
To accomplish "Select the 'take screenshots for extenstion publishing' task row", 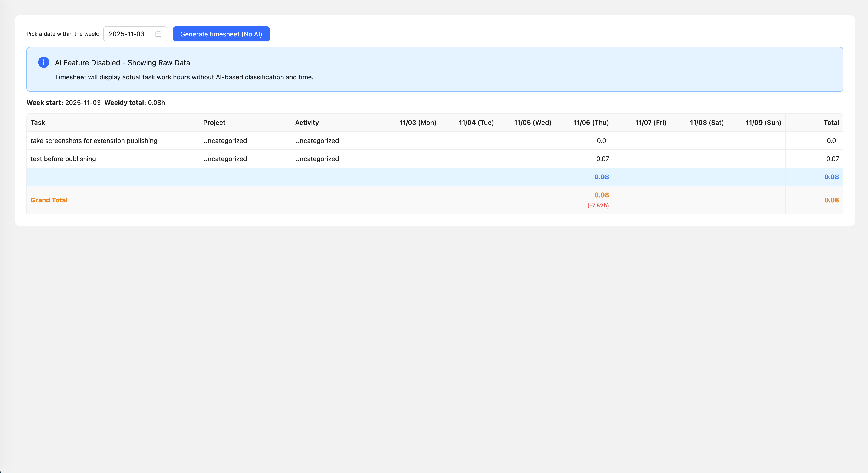I will pyautogui.click(x=94, y=141).
